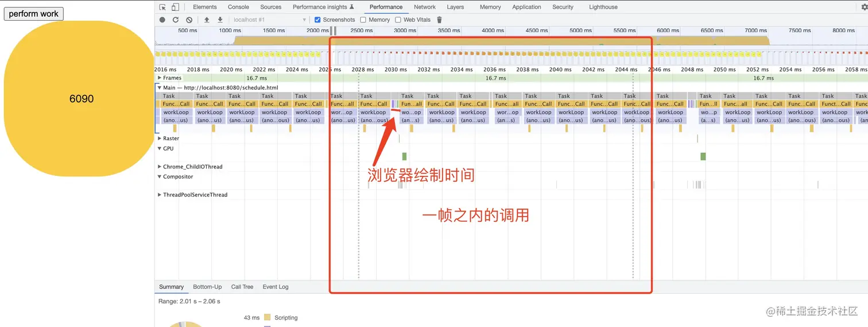Click the yellow shape showing 6090
Image resolution: width=868 pixels, height=327 pixels.
click(x=79, y=98)
